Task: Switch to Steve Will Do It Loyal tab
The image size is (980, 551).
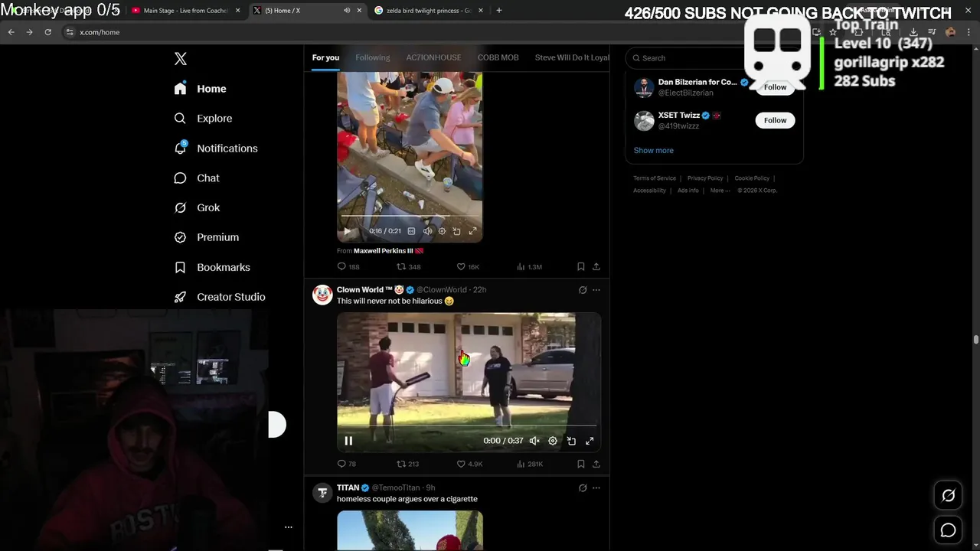Action: pos(572,57)
